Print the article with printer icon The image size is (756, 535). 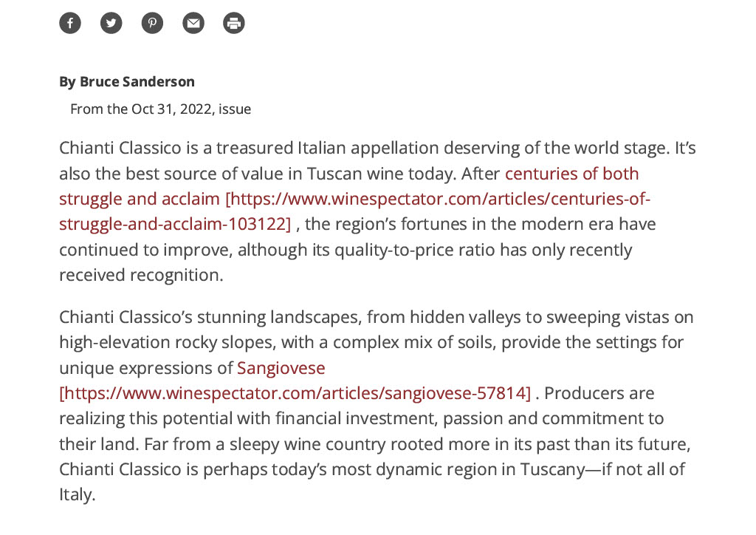point(234,23)
